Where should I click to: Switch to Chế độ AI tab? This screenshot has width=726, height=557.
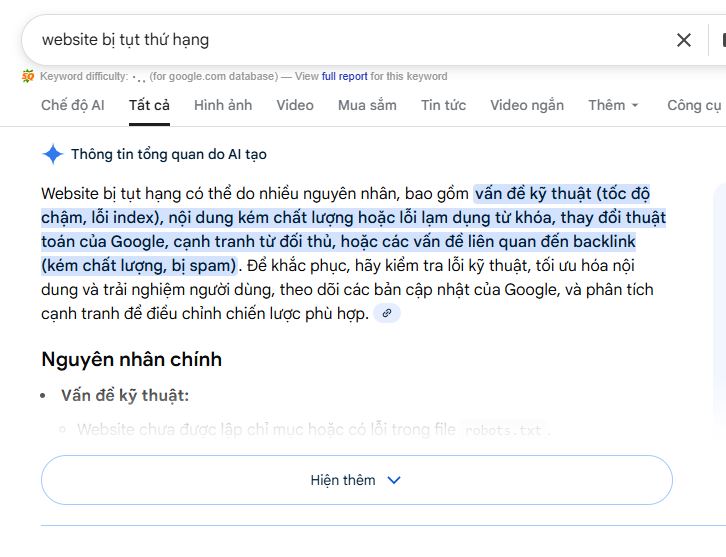pyautogui.click(x=73, y=105)
